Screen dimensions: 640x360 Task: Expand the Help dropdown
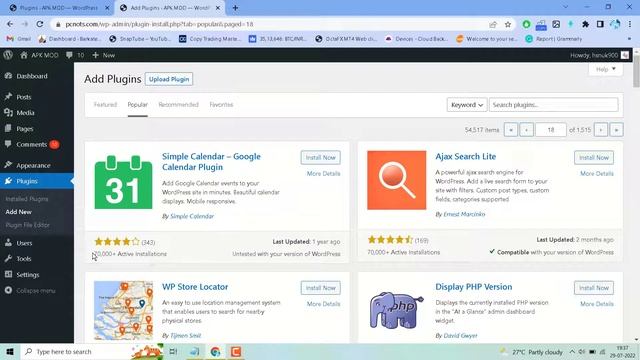[x=605, y=69]
